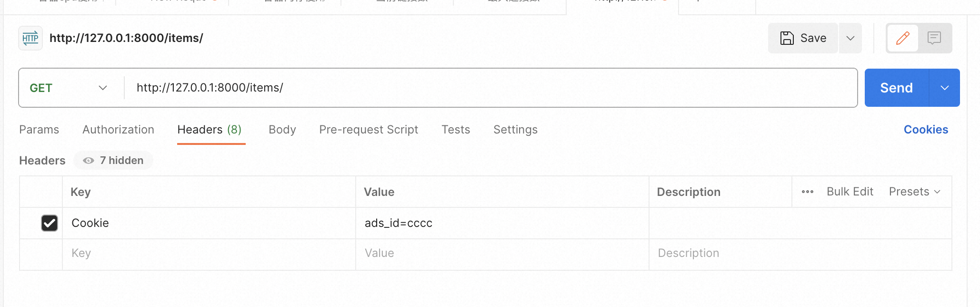Viewport: 980px width, 307px height.
Task: Click the Bulk Edit button
Action: point(850,192)
